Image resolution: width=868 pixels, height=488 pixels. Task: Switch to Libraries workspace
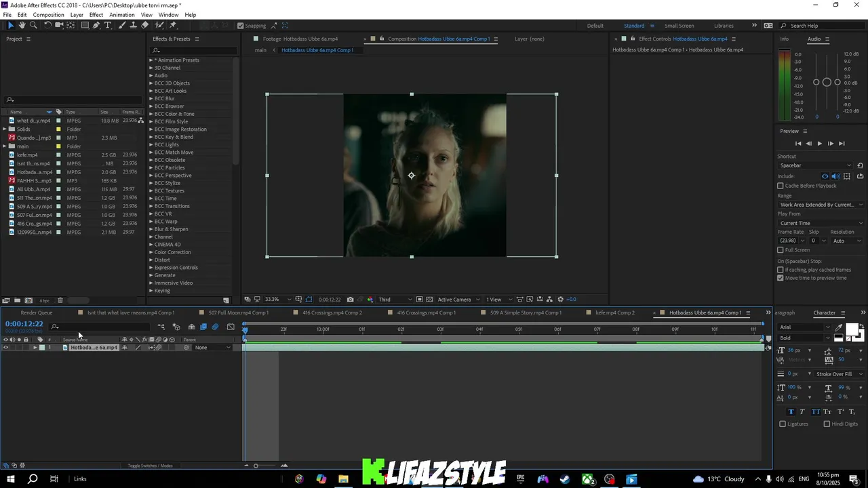tap(724, 26)
